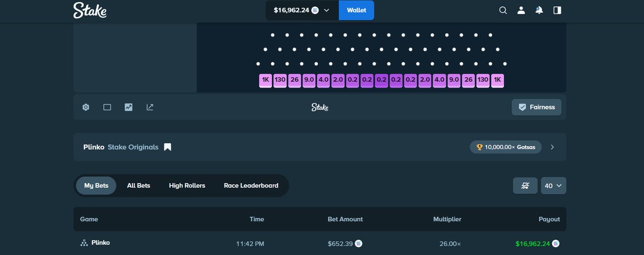This screenshot has width=644, height=255.
Task: Click the leftmost 1K multiplier slot
Action: click(x=265, y=81)
